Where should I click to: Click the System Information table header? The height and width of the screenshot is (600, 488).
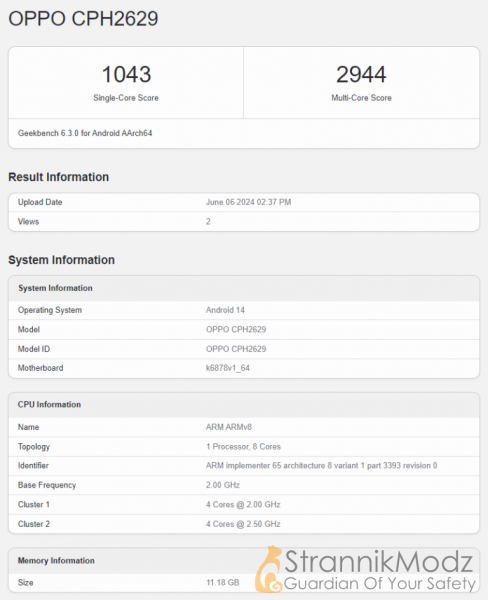tap(55, 288)
